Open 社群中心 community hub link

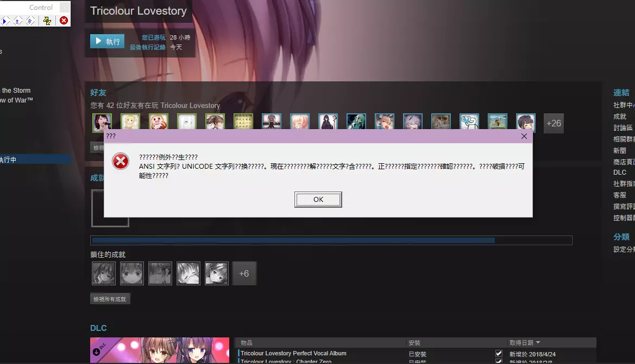pos(624,105)
